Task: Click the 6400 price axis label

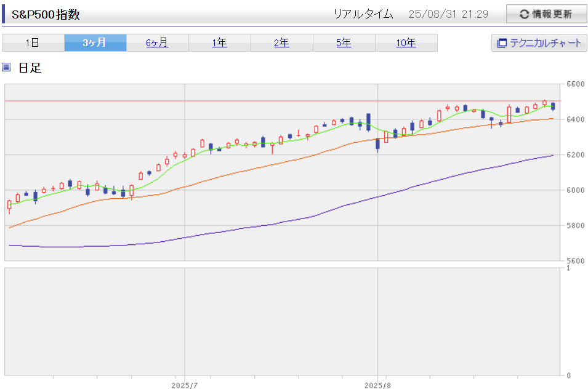Action: (576, 119)
